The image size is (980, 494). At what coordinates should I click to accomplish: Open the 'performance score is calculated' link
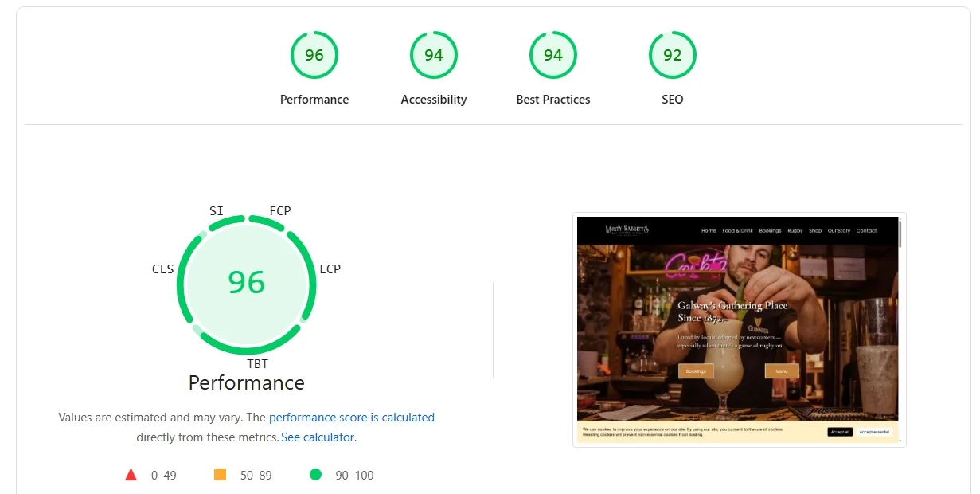click(x=352, y=418)
